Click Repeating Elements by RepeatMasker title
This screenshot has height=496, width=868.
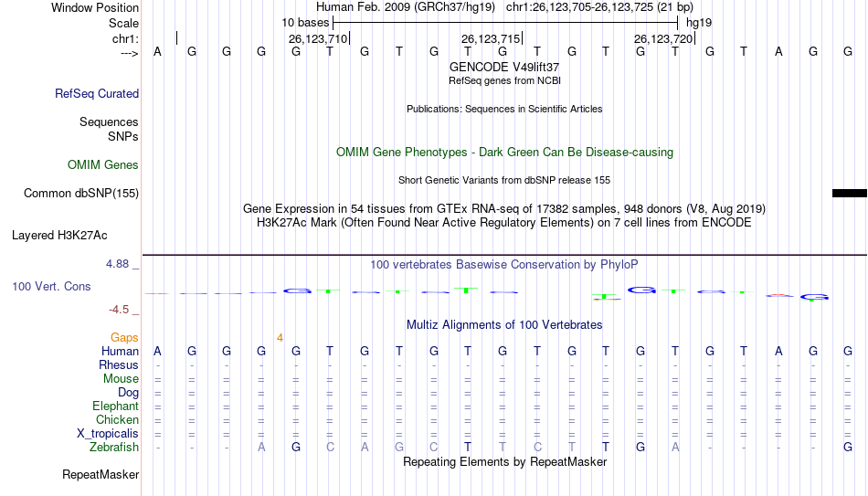click(504, 461)
